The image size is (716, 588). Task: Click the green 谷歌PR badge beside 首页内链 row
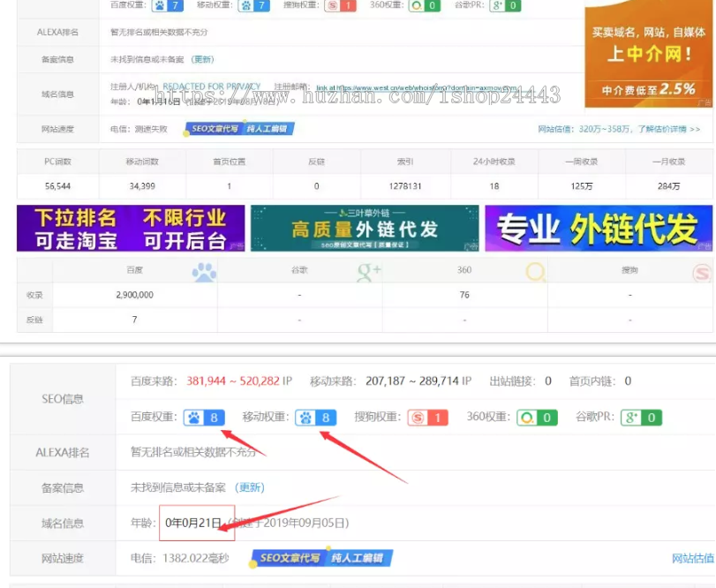pos(641,418)
